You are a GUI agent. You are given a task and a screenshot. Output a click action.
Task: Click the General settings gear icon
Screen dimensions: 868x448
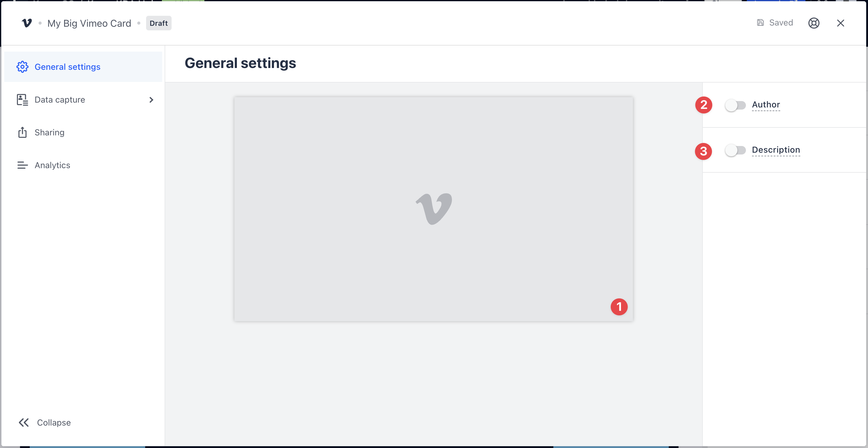click(x=22, y=67)
